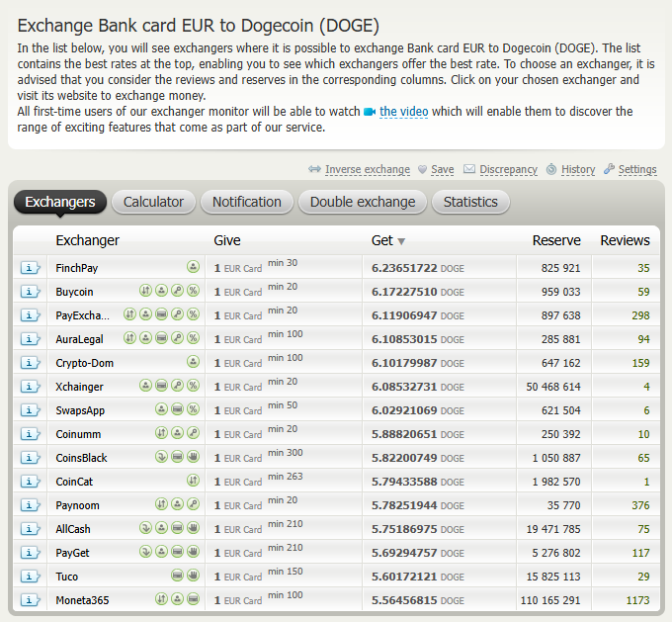Click the key icon on Paynoom row
Image resolution: width=672 pixels, height=622 pixels.
193,505
